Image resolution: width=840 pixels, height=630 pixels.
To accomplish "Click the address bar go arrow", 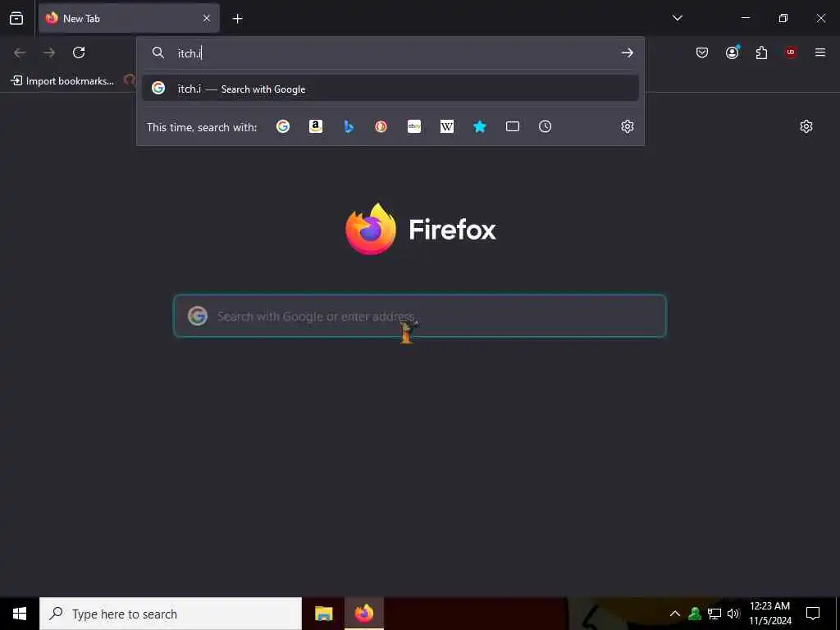I will (x=628, y=52).
